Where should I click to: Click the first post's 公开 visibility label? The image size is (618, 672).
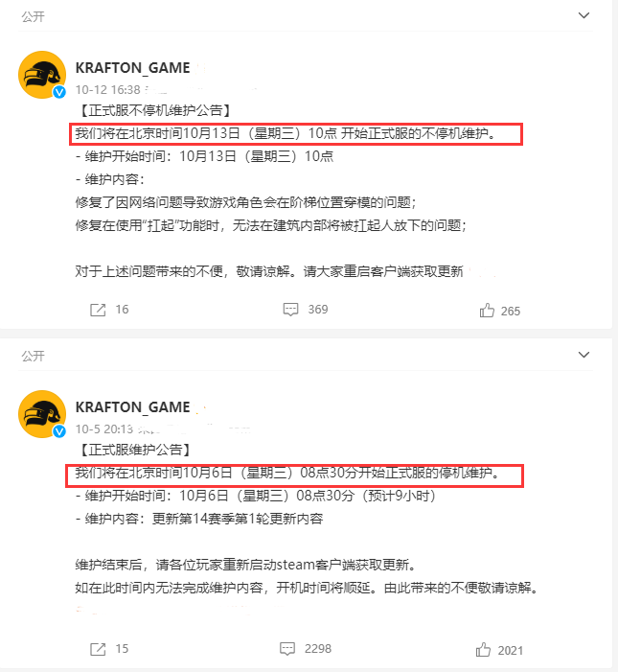33,16
